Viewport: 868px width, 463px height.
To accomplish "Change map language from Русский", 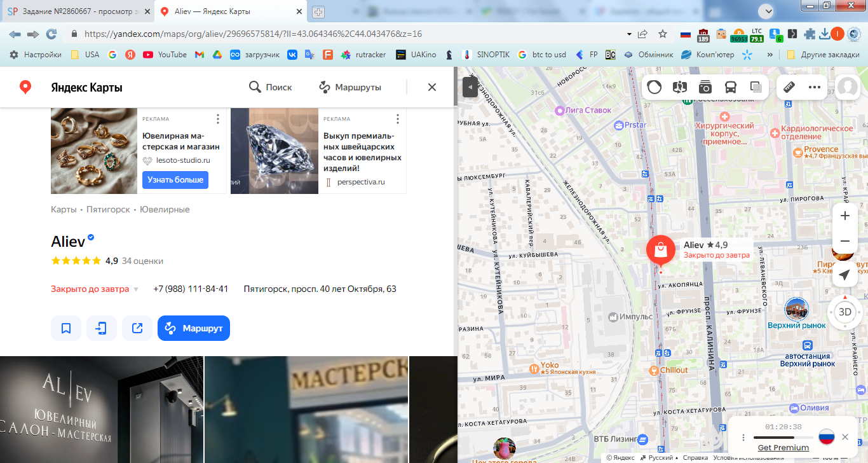I will 658,457.
